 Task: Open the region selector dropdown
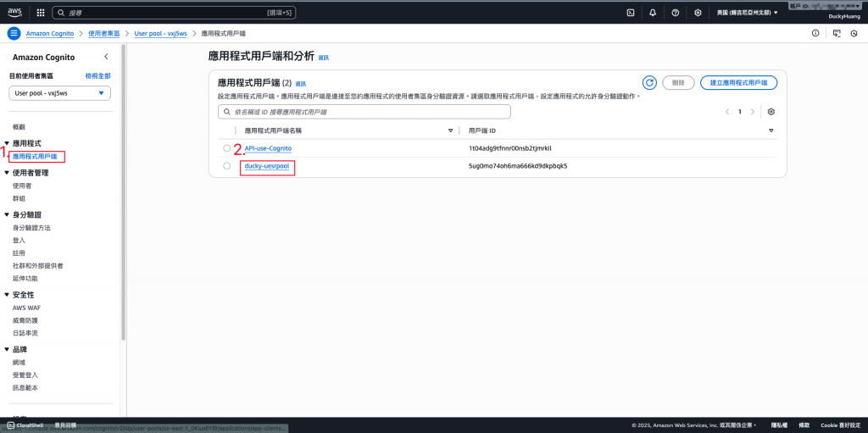tap(747, 12)
